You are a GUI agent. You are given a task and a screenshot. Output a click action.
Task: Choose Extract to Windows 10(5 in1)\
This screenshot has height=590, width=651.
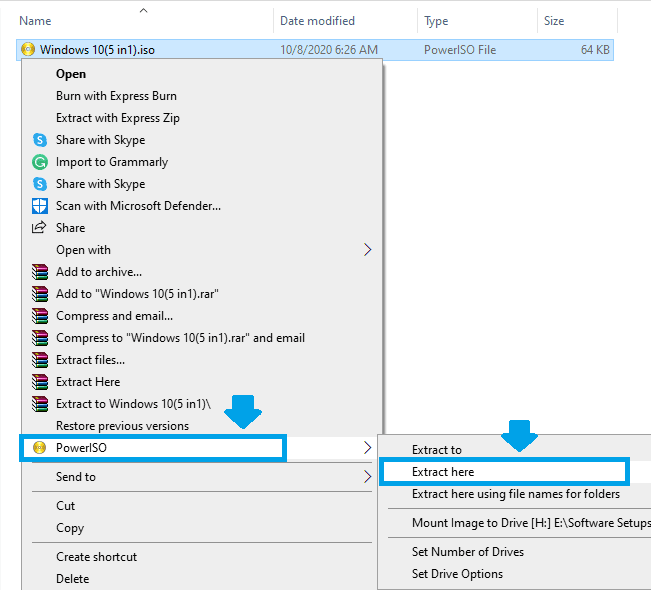click(x=133, y=404)
